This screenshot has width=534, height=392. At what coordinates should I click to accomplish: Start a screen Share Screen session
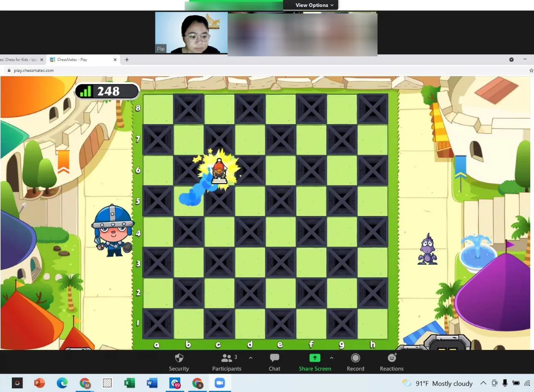click(315, 362)
